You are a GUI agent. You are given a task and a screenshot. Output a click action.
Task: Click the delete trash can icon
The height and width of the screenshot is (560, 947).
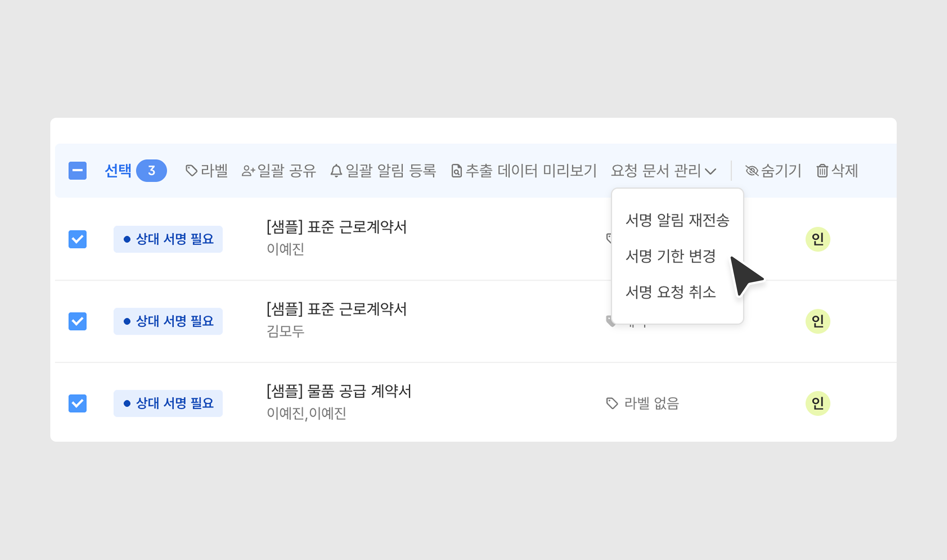click(x=822, y=171)
